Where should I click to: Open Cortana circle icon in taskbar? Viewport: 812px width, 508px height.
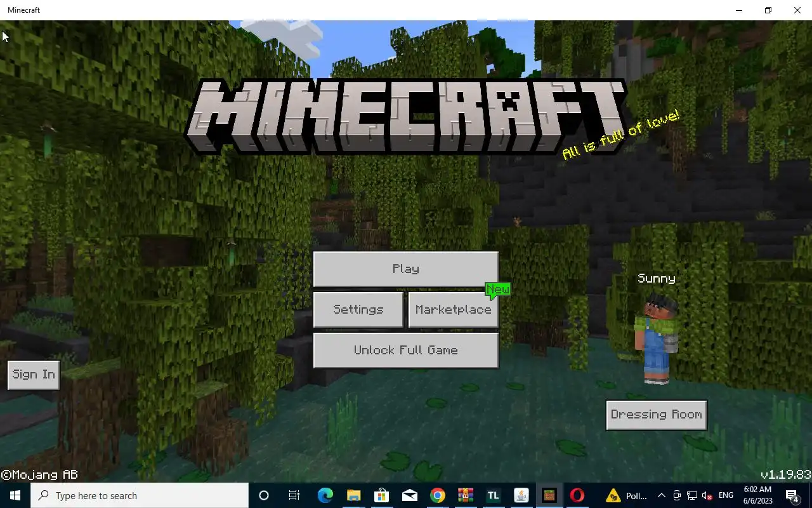[264, 495]
